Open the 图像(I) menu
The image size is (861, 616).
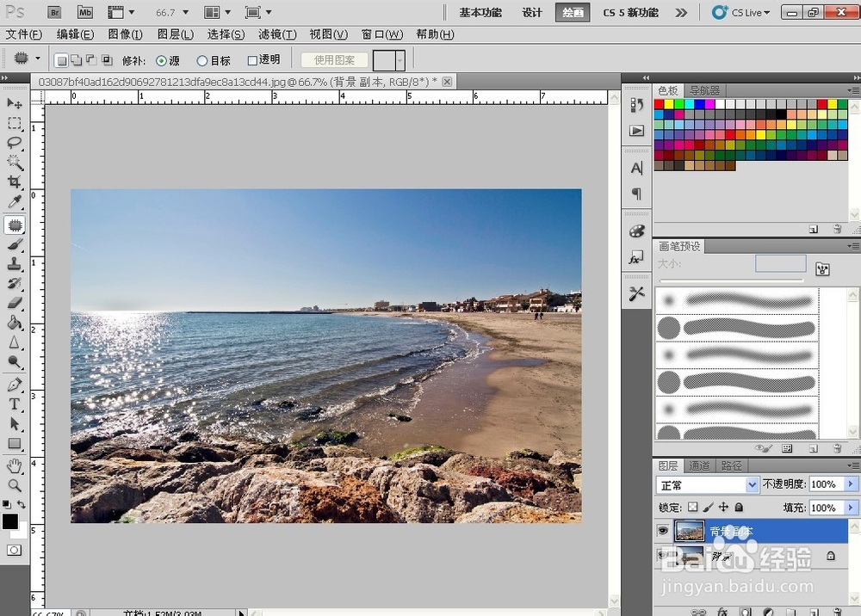pyautogui.click(x=125, y=34)
